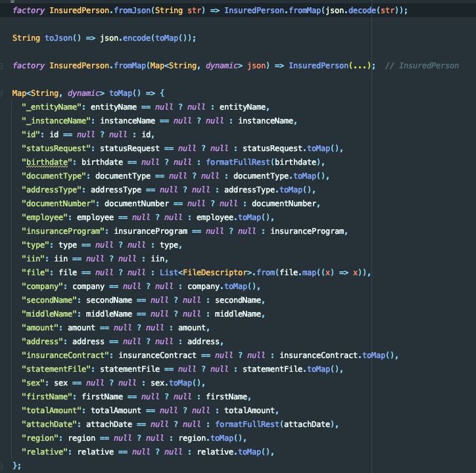Click the "secondName" key string
Screen dimensions: 476x473
click(49, 300)
